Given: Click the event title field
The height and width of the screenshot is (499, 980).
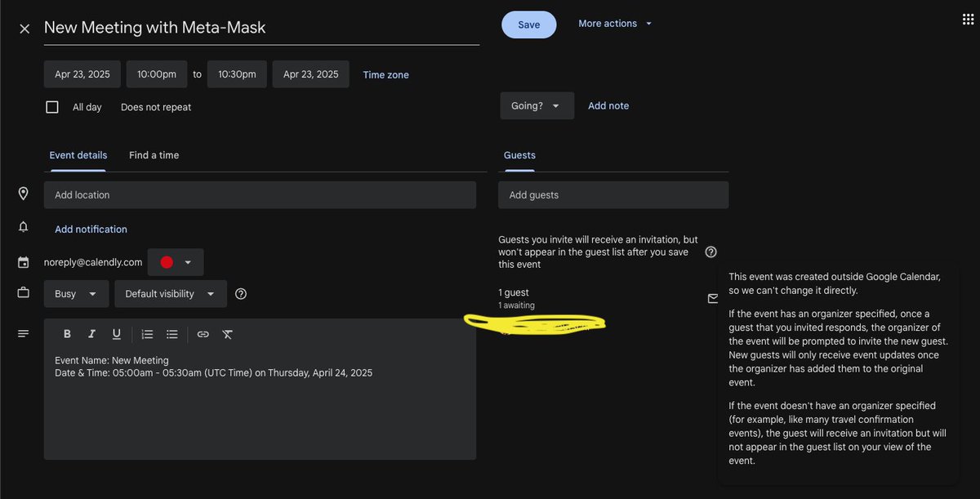Looking at the screenshot, I should coord(261,28).
